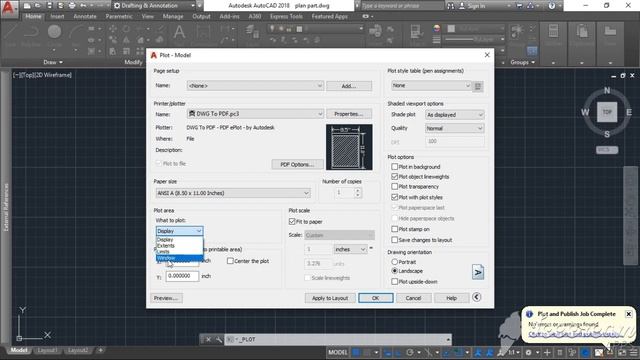This screenshot has width=640, height=360.
Task: Open the status bar customization menu icon
Action: 633,352
